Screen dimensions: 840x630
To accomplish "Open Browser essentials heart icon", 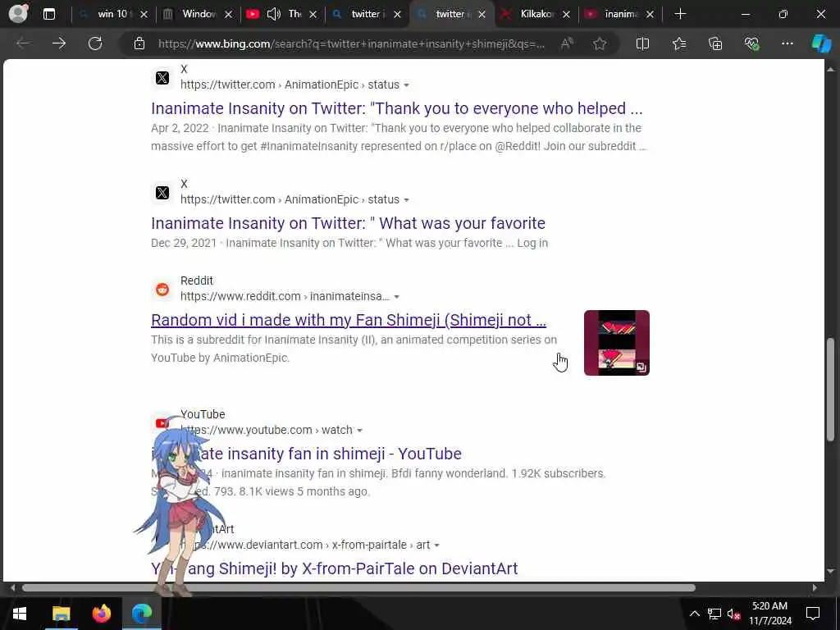I will (x=751, y=43).
